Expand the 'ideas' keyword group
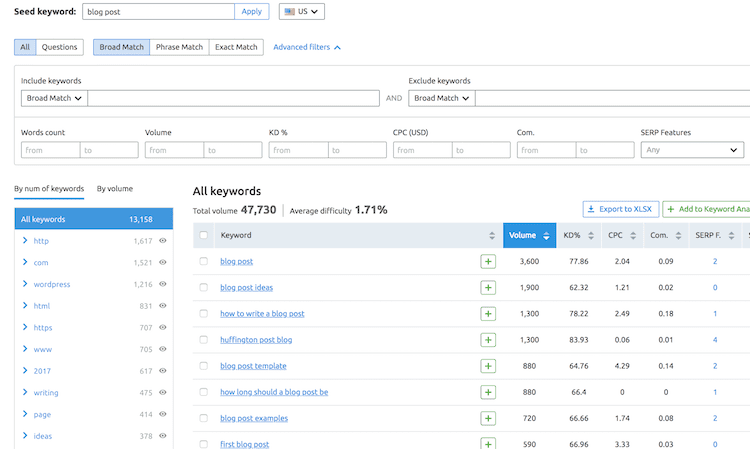 click(x=25, y=436)
